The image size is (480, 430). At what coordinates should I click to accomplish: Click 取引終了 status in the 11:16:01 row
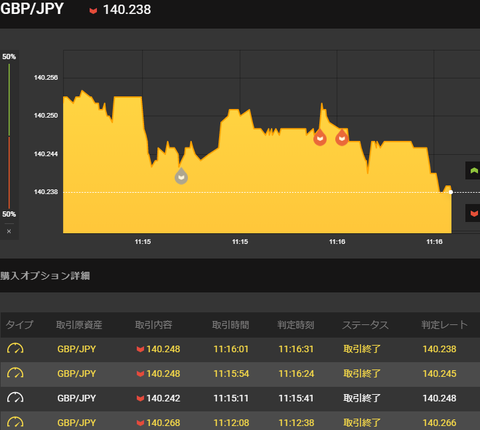(x=362, y=349)
